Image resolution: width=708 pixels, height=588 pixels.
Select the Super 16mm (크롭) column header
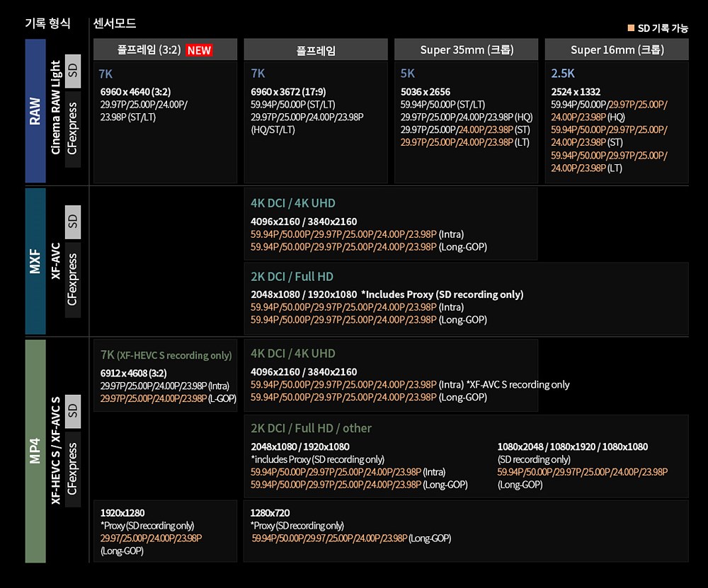pos(617,50)
